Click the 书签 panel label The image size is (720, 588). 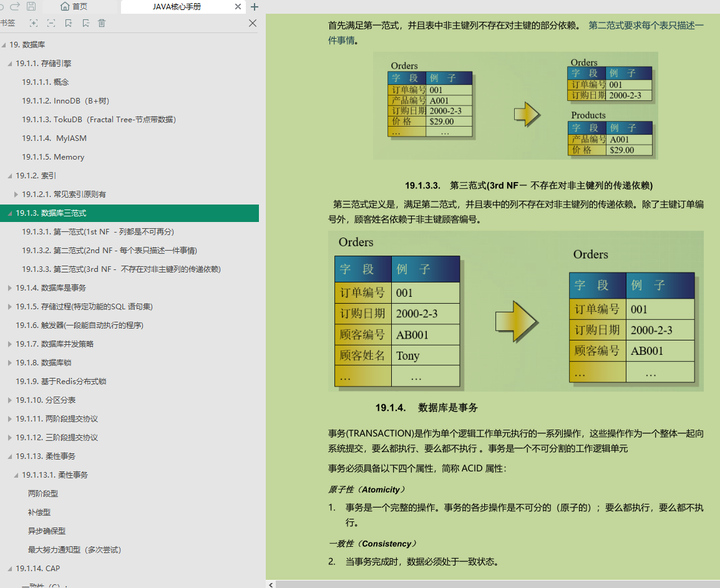coord(7,23)
